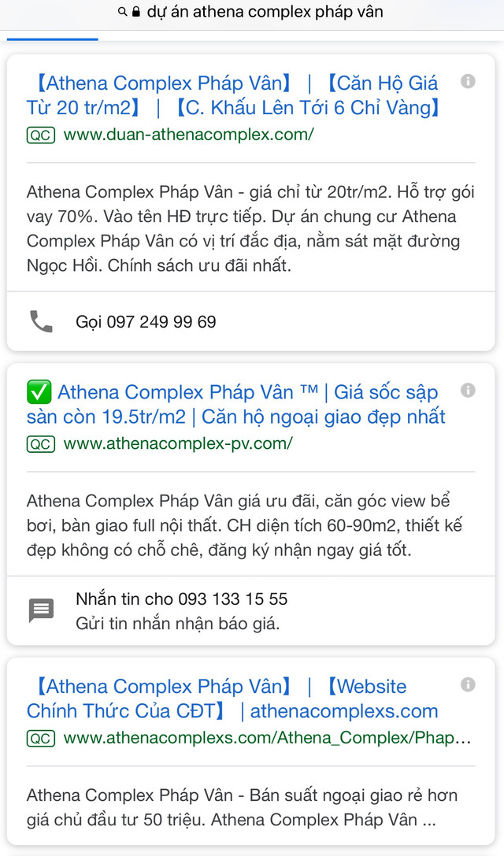Click the www.duan-athenacomplex.com URL
504x856 pixels.
point(188,135)
